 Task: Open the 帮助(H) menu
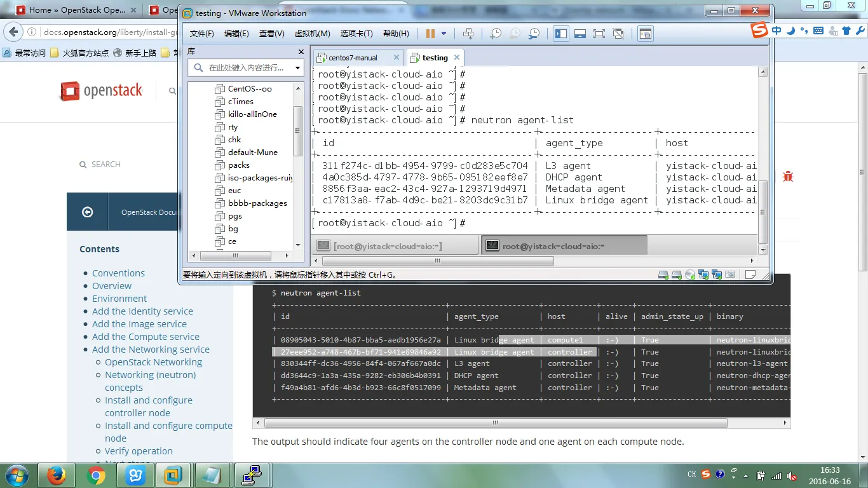point(397,34)
